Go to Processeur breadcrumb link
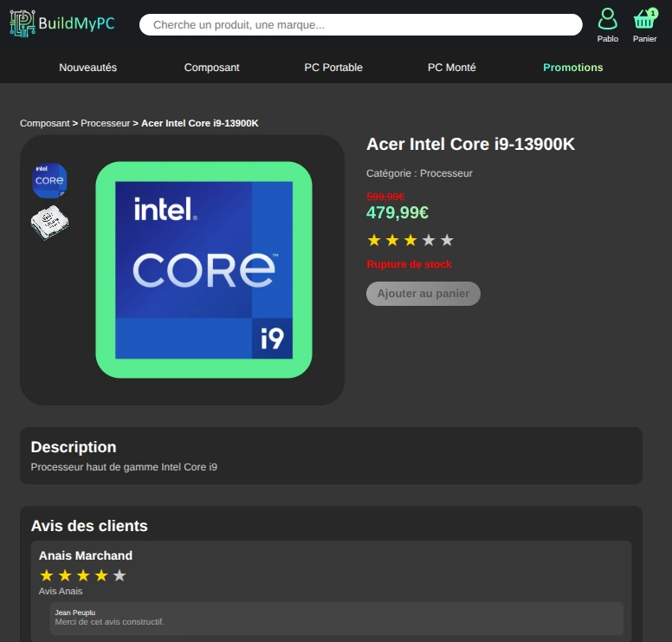 106,123
